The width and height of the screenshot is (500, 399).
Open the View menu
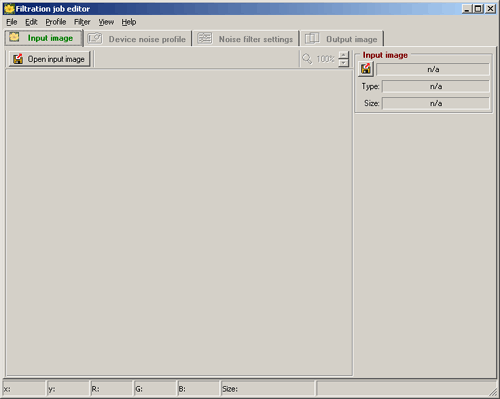106,22
